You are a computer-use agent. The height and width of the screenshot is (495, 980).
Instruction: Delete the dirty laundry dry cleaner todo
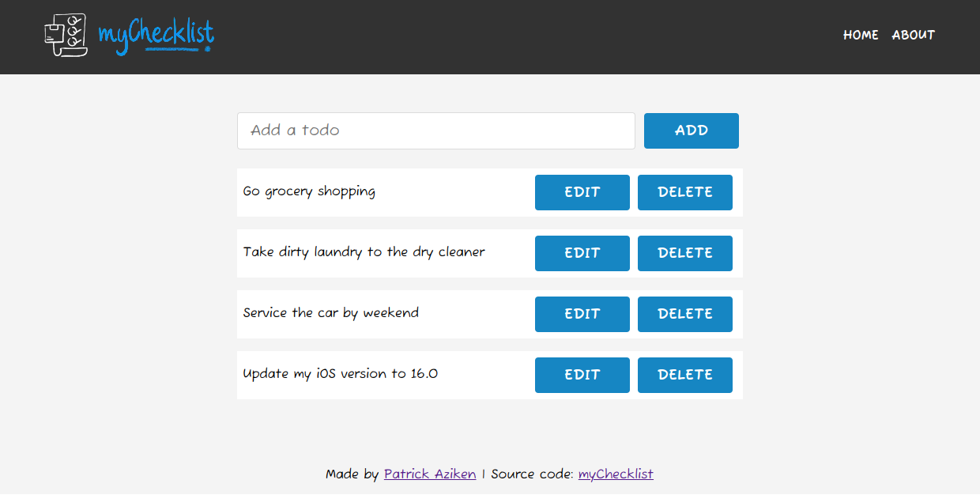(684, 253)
